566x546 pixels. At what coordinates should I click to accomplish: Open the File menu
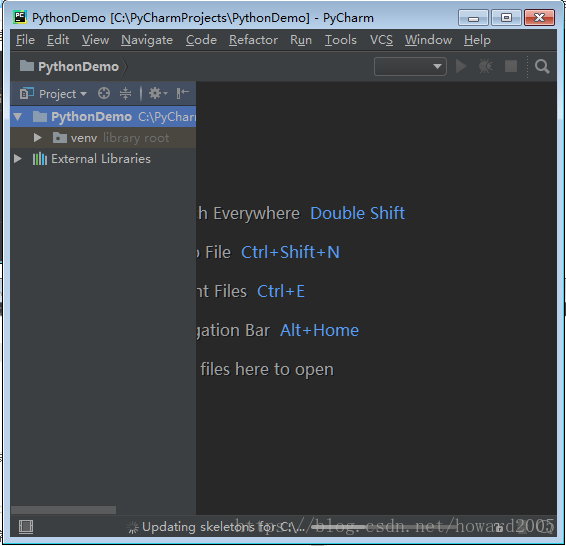pos(25,40)
